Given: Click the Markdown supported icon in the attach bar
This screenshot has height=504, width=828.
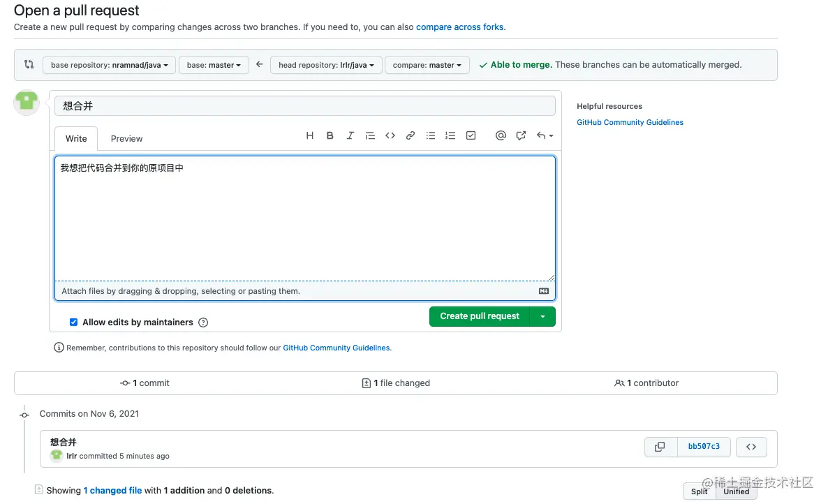Looking at the screenshot, I should click(x=544, y=291).
